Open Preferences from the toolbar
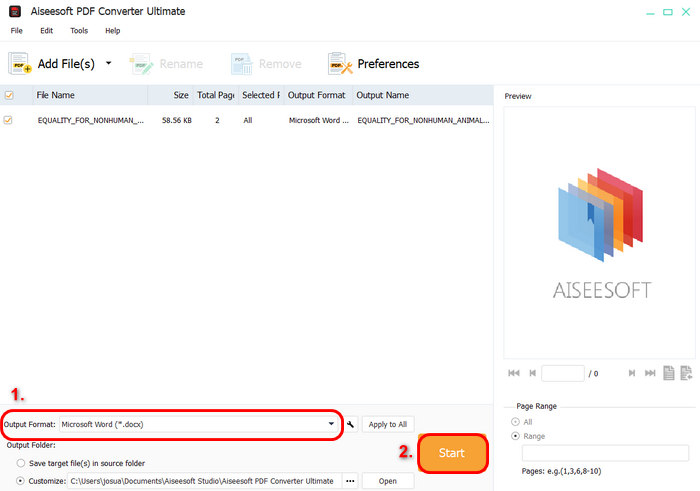Image resolution: width=700 pixels, height=491 pixels. (373, 64)
